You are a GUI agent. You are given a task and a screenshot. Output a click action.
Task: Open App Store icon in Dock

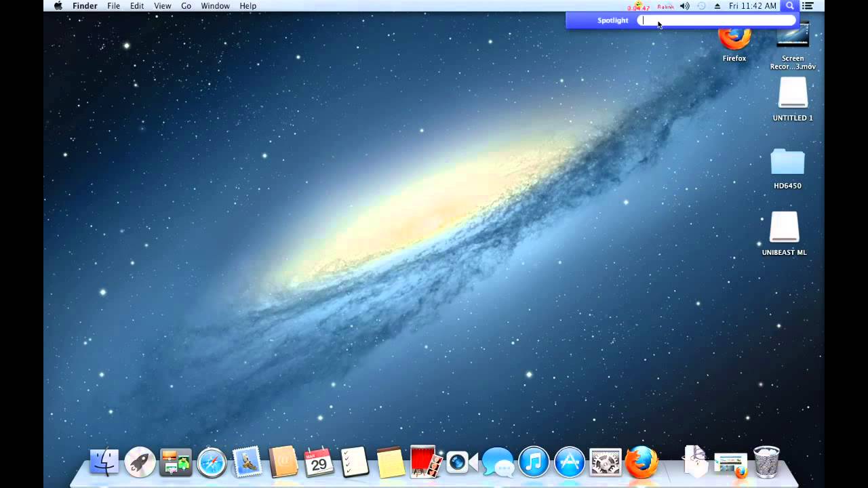pos(570,463)
